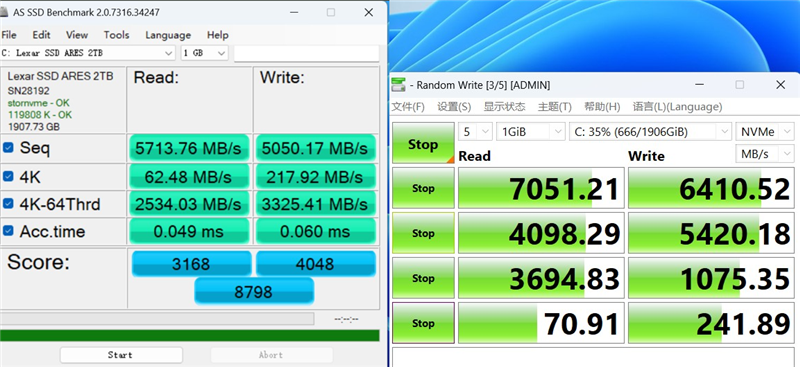Click the write access time 0.060 ms

pyautogui.click(x=315, y=231)
